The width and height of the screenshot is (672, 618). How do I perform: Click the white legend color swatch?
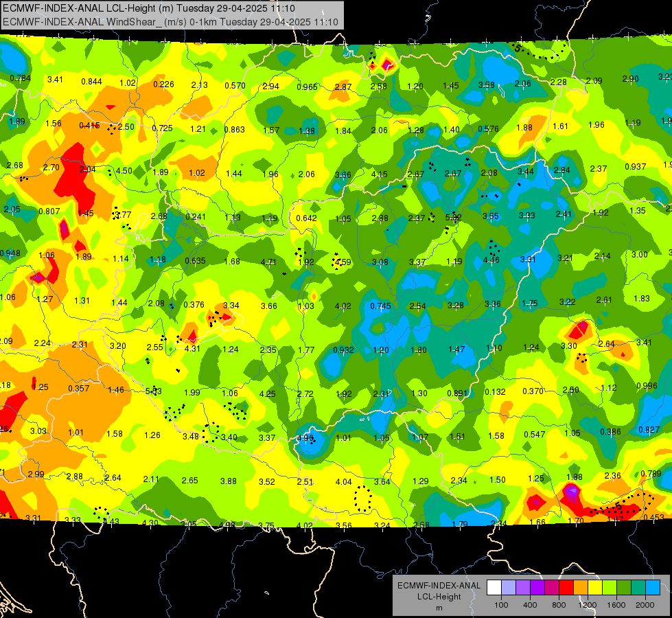tap(494, 588)
